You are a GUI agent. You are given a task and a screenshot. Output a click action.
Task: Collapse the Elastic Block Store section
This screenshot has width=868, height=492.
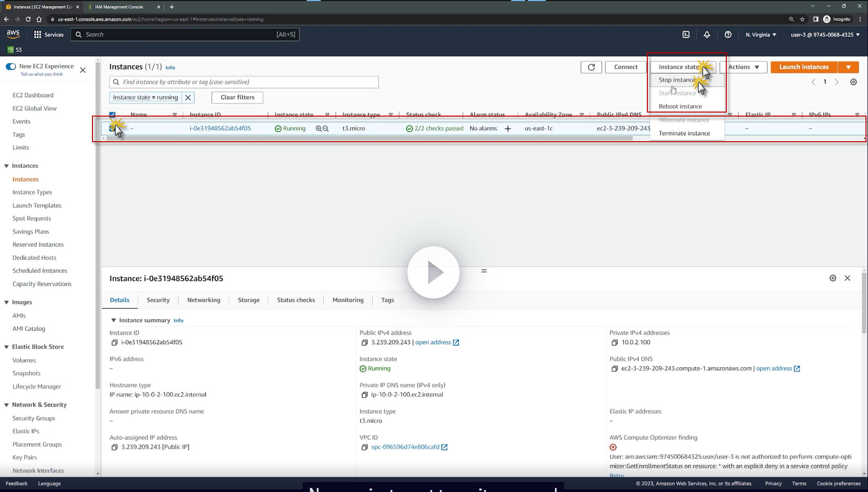point(7,347)
